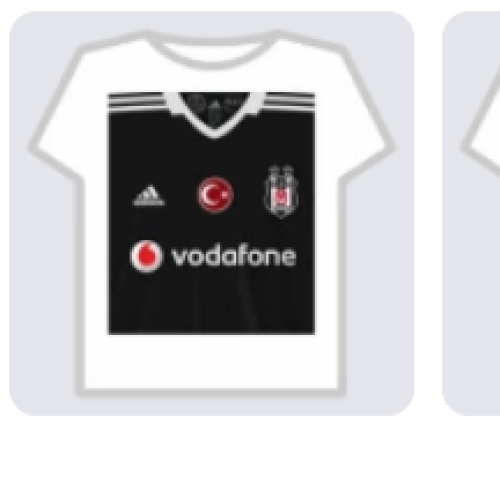Click the round neckline of the white T-shirt
The width and height of the screenshot is (500, 500).
(x=212, y=50)
